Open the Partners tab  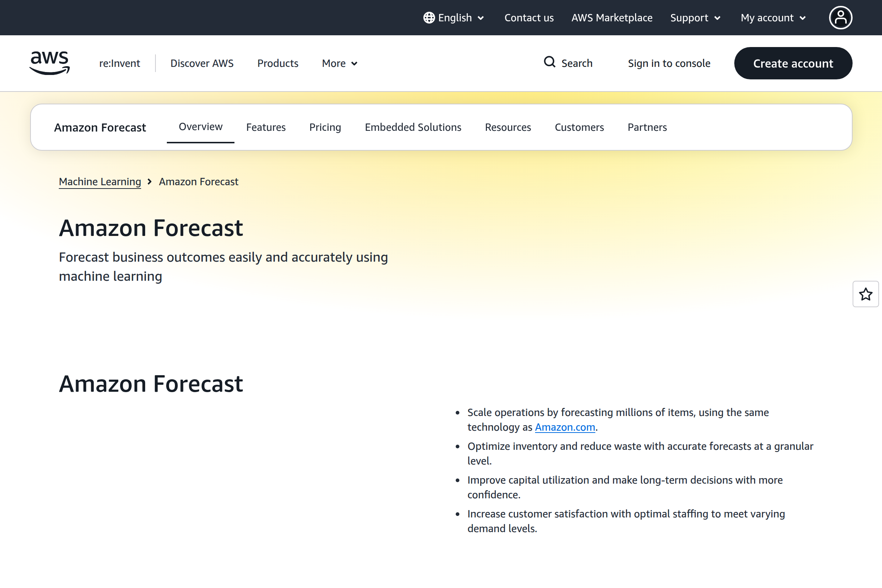tap(647, 128)
